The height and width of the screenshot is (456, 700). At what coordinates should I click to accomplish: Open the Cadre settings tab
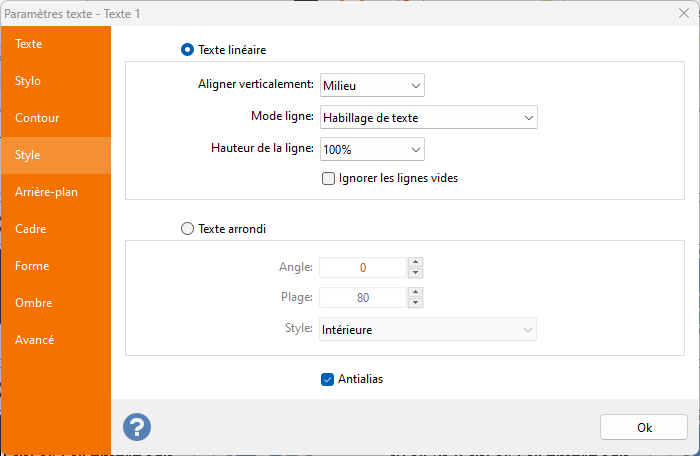pyautogui.click(x=31, y=229)
